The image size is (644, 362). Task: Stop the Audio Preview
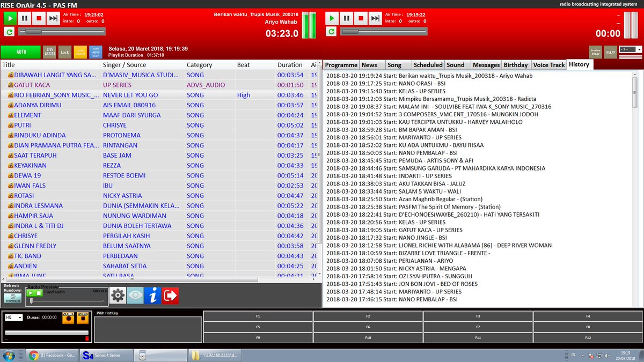pos(39,293)
